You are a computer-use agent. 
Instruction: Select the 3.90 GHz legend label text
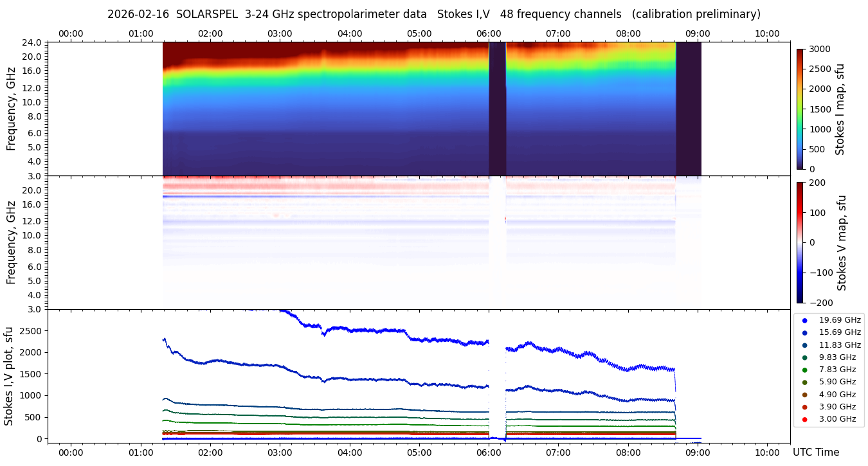(x=837, y=407)
